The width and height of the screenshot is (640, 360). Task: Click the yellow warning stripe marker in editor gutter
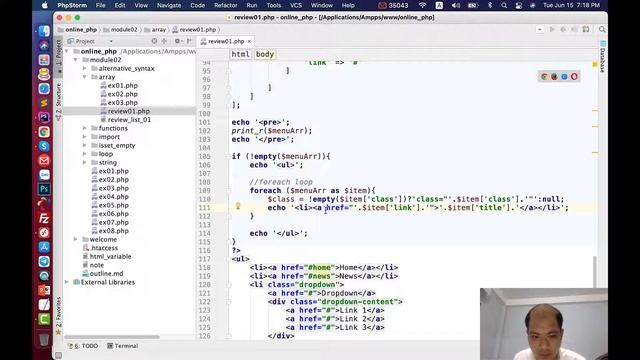point(595,64)
